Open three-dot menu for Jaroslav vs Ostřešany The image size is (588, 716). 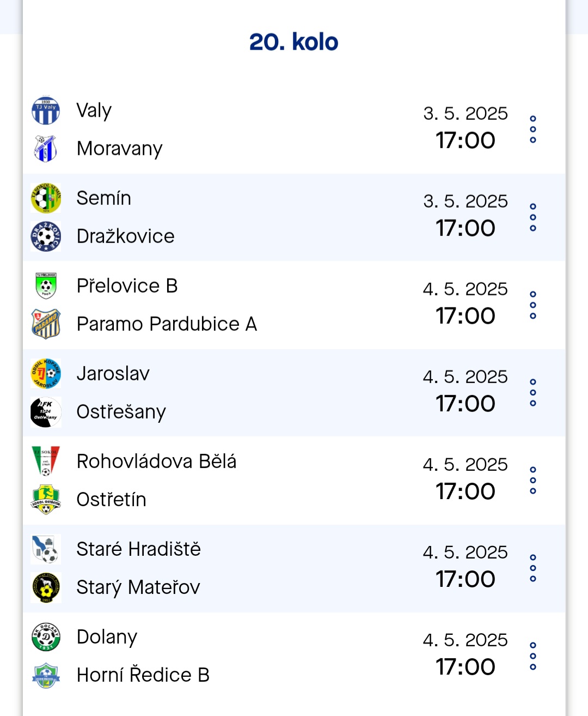coord(533,393)
